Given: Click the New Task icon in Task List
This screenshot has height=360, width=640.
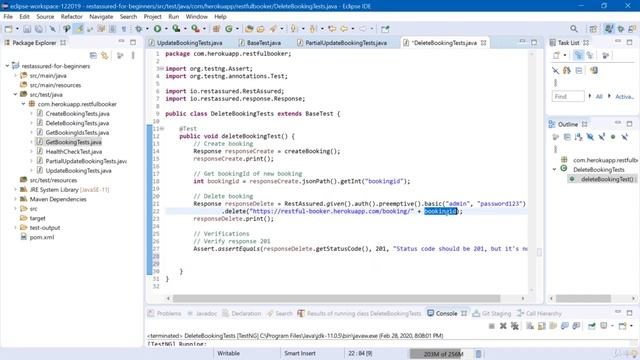Looking at the screenshot, I should point(556,56).
